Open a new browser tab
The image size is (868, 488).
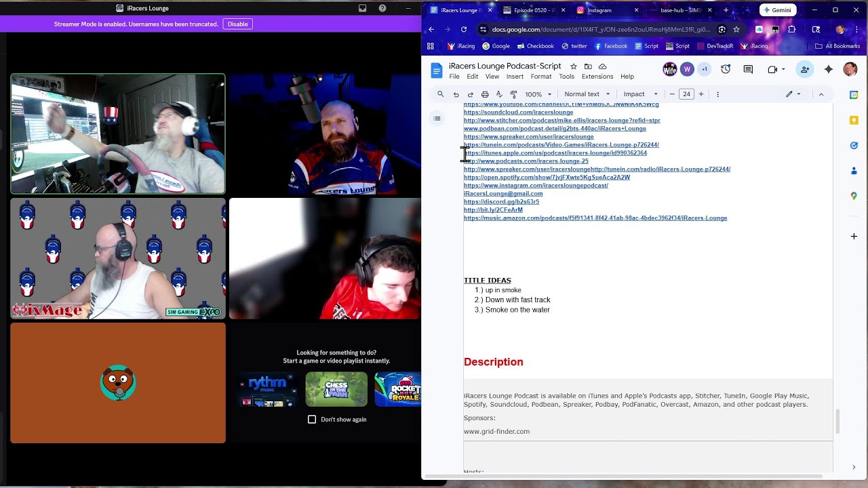click(726, 10)
